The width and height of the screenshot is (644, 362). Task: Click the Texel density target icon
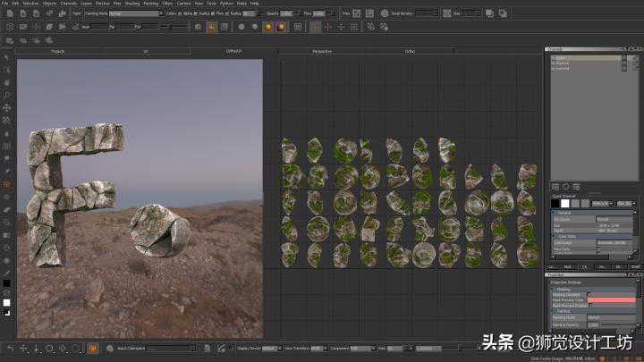point(384,13)
